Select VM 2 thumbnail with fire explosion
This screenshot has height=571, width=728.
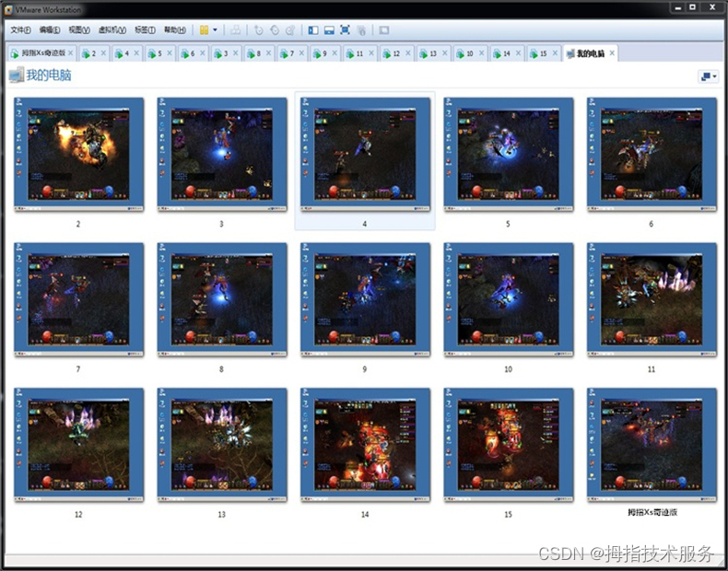[78, 155]
